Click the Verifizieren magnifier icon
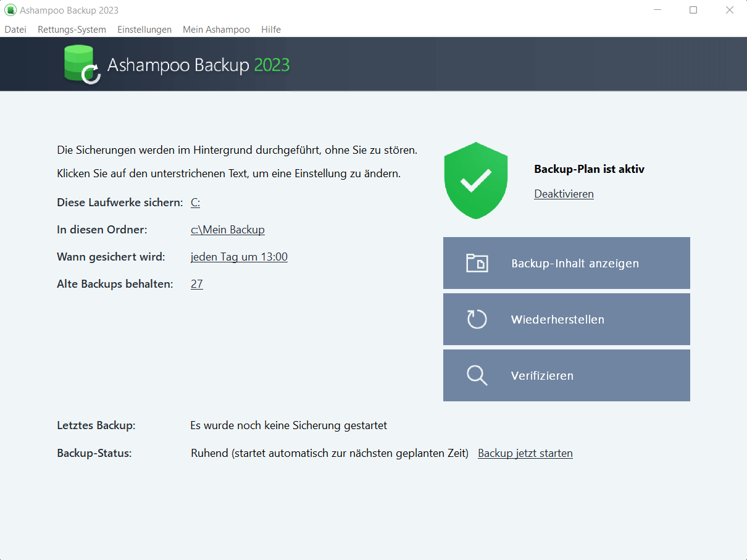This screenshot has height=560, width=747. click(476, 375)
